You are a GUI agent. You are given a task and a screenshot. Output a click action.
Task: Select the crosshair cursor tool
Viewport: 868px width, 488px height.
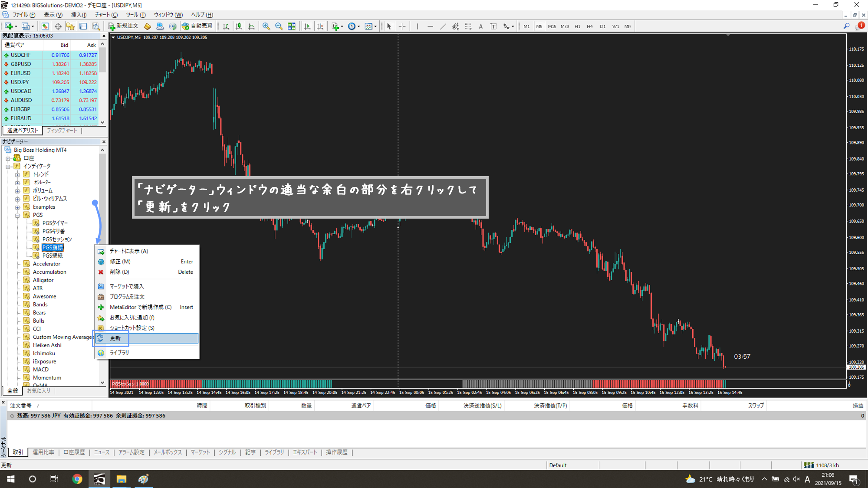pyautogui.click(x=402, y=26)
